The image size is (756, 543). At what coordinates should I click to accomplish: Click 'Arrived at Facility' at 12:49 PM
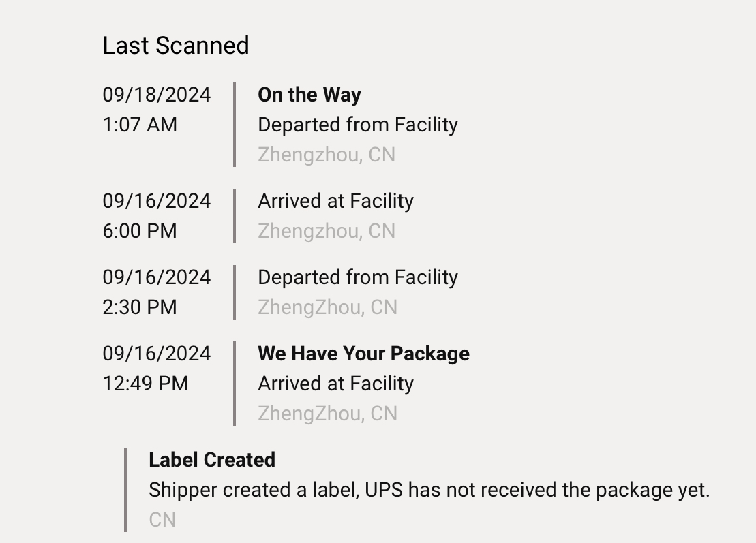[x=335, y=384]
